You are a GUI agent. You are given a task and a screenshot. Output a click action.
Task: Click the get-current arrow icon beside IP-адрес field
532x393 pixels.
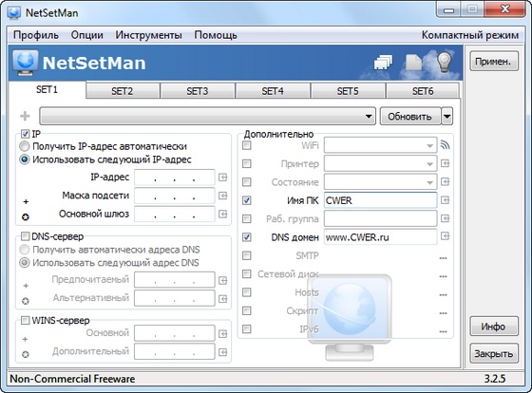click(x=222, y=178)
